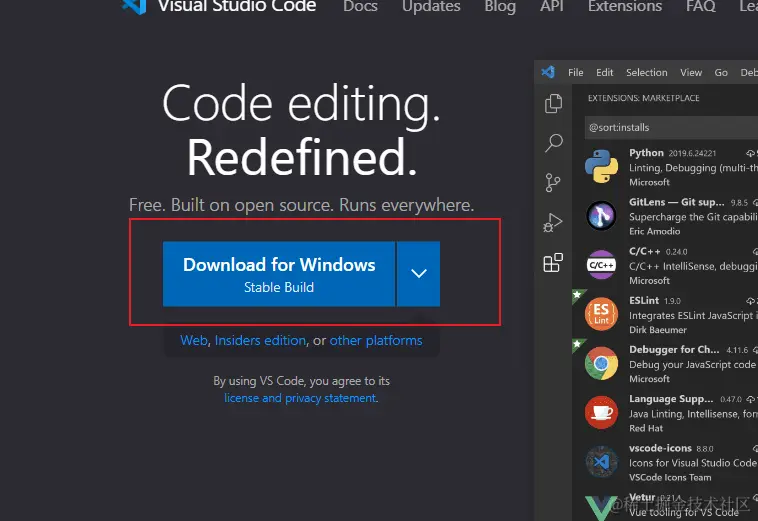Select the C/C++ extension icon
Image resolution: width=758 pixels, height=521 pixels.
tap(601, 264)
